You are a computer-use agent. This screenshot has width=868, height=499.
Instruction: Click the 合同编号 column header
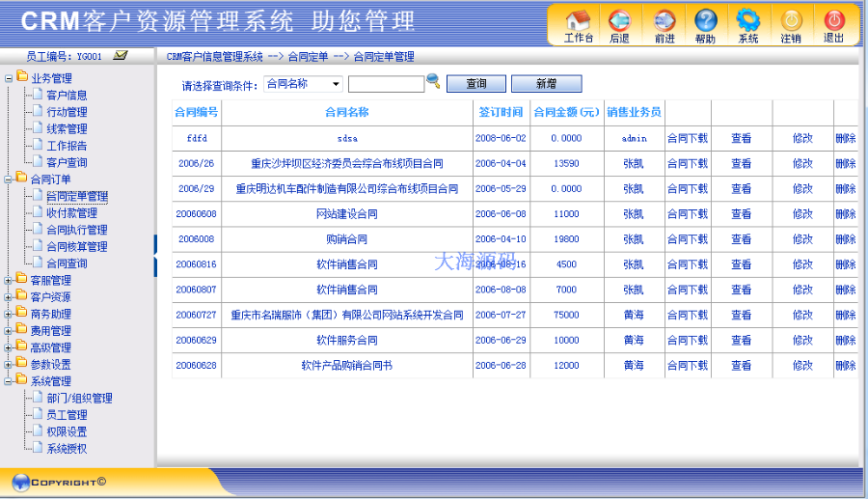pos(197,112)
